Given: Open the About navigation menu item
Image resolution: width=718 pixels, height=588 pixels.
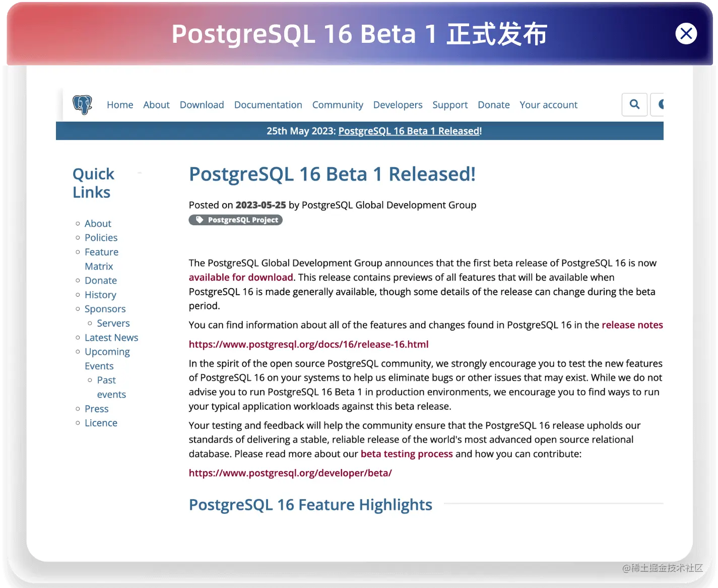Looking at the screenshot, I should (156, 105).
